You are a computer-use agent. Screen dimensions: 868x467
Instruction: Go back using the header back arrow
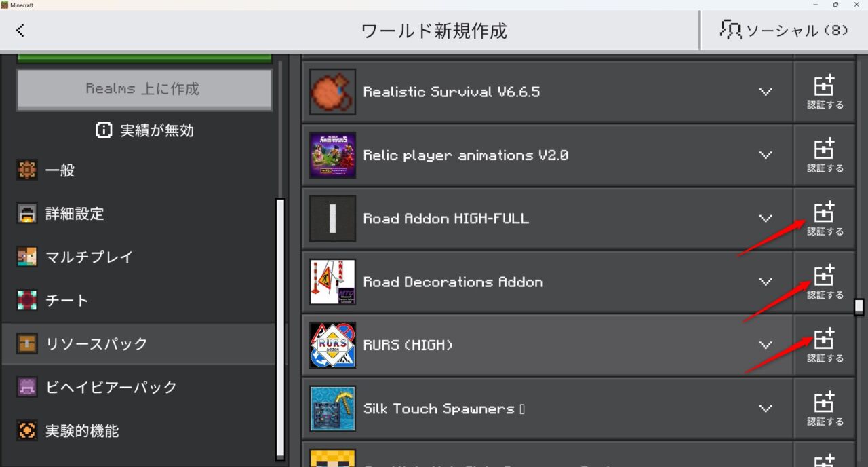[x=20, y=30]
